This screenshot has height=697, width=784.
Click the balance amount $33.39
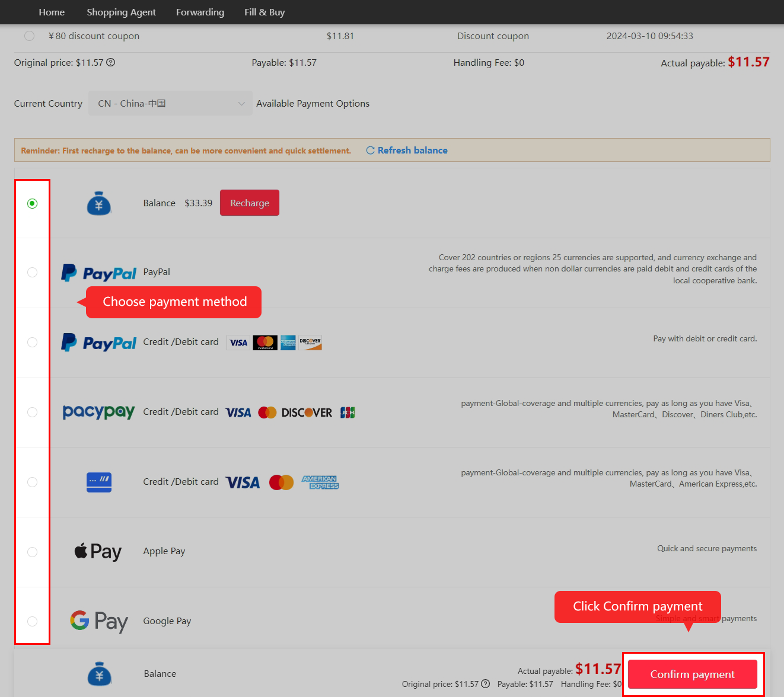click(x=198, y=203)
